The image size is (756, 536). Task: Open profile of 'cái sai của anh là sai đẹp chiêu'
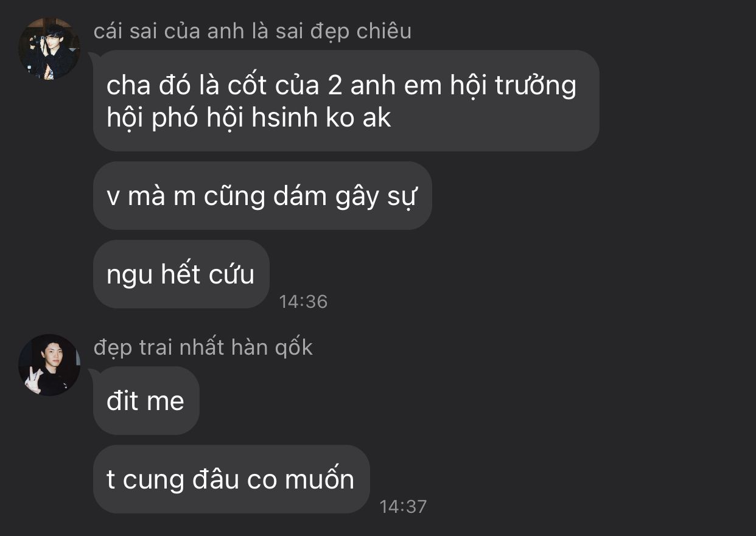point(253,30)
